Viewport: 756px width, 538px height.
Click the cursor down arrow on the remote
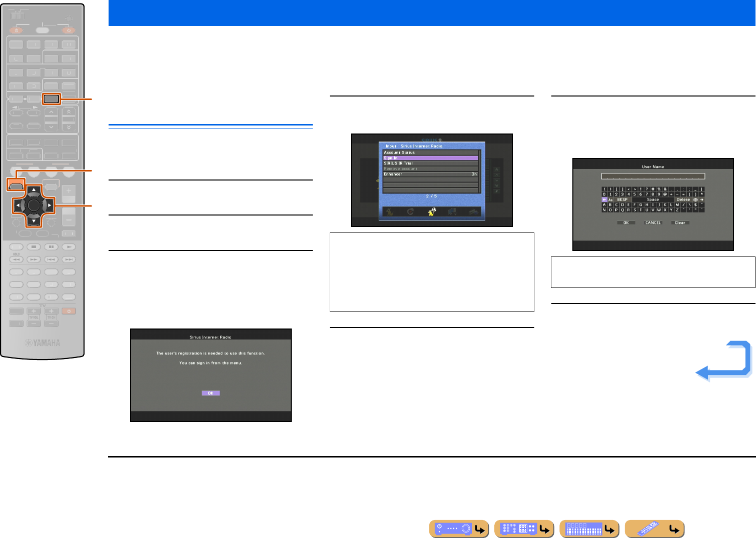point(34,220)
